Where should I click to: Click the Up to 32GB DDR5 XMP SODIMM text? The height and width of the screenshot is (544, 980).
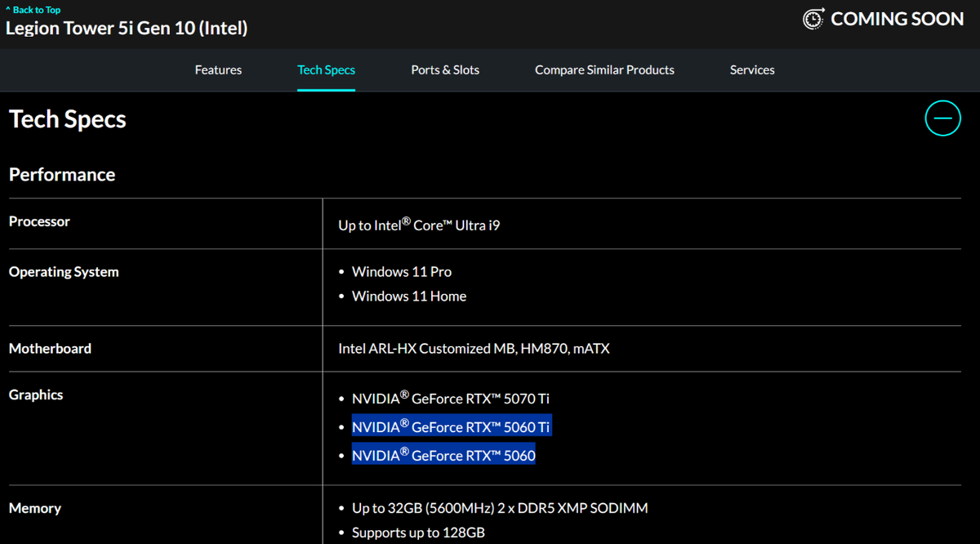click(500, 508)
